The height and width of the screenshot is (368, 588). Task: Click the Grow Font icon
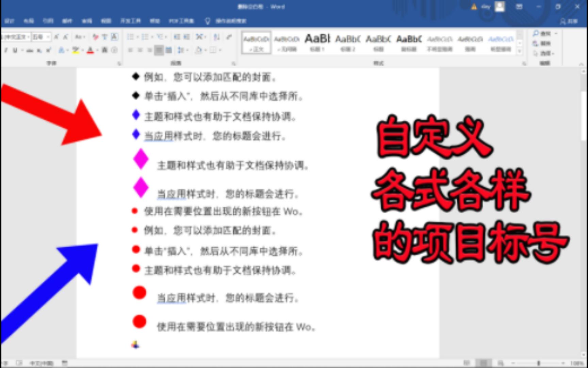pos(56,37)
